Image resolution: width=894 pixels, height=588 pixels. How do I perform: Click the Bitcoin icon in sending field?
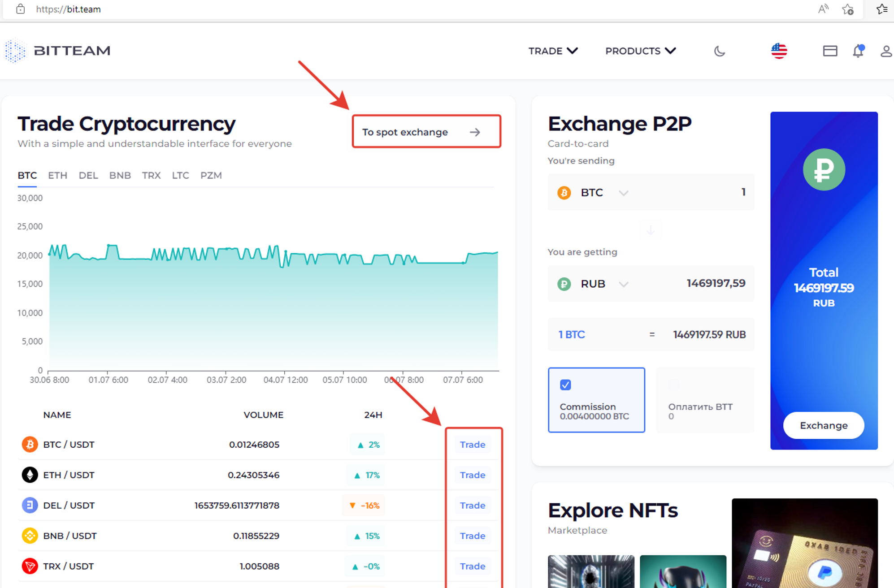pyautogui.click(x=564, y=193)
